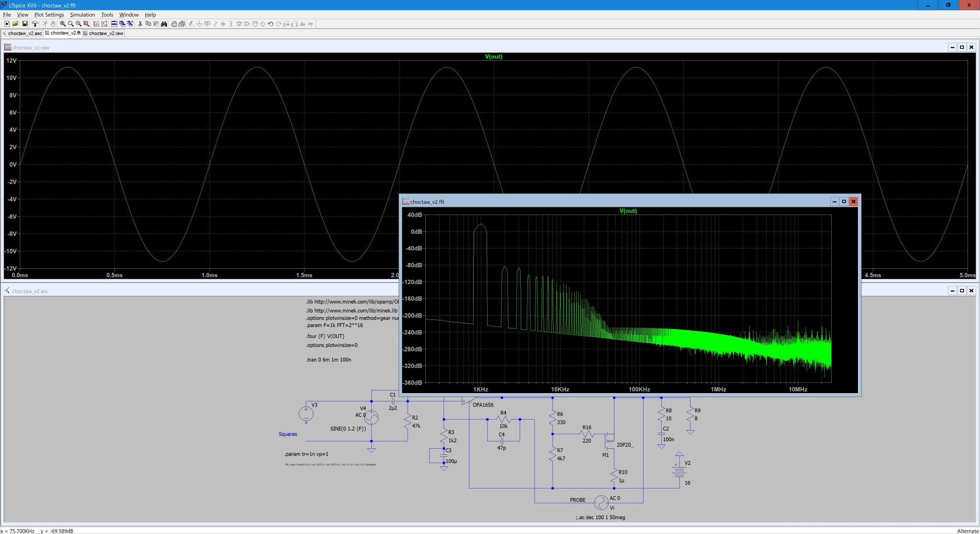Open the Simulation menu
This screenshot has width=980, height=534.
point(82,15)
